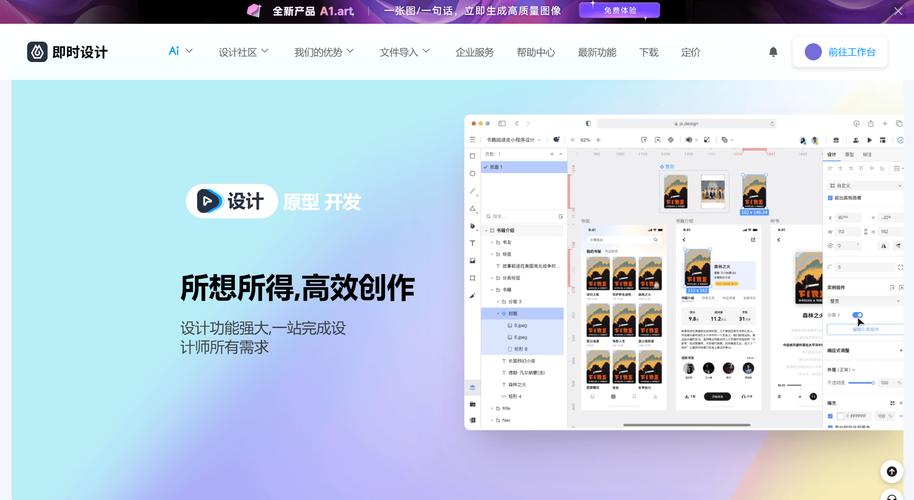Click the zoom-out minus icon beside 62%
The height and width of the screenshot is (500, 914).
[x=572, y=140]
